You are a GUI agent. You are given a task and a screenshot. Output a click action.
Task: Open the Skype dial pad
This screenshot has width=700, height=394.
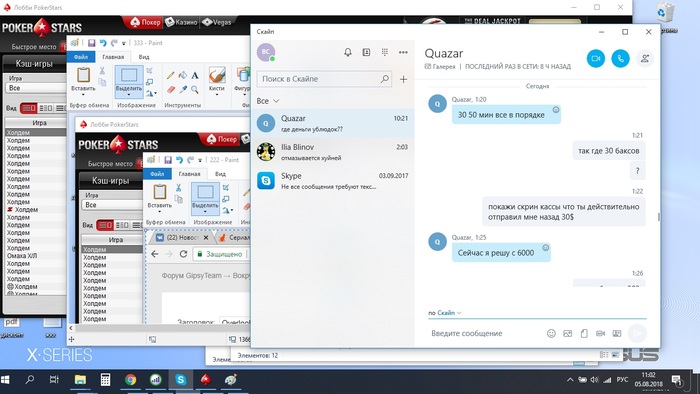click(x=385, y=52)
